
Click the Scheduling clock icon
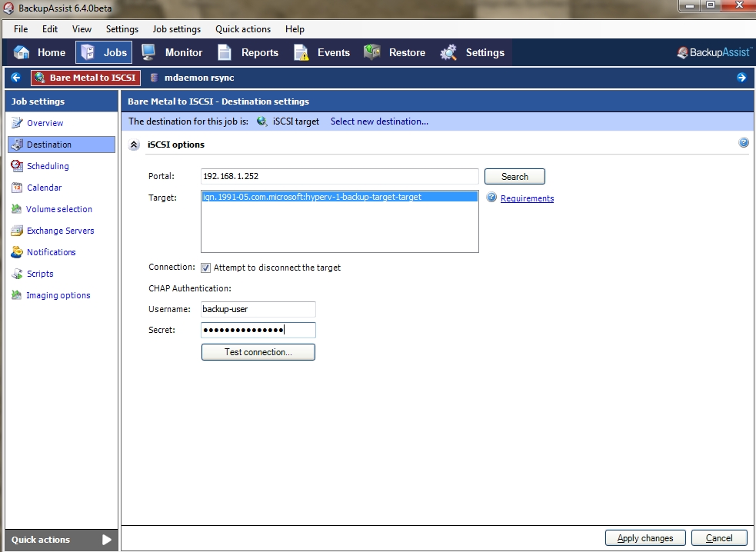click(x=17, y=166)
